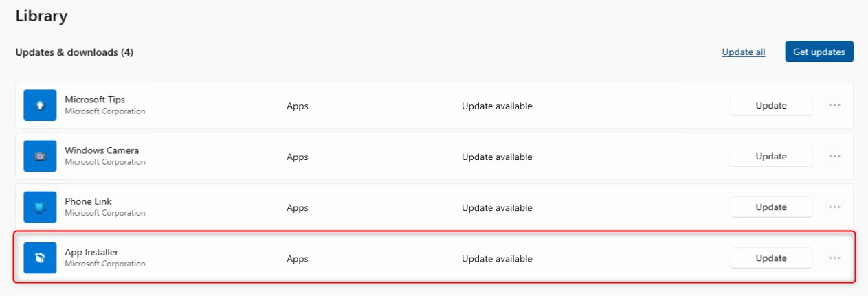Click the Updates & downloads heading
Image resolution: width=868 pixels, height=296 pixels.
point(74,52)
